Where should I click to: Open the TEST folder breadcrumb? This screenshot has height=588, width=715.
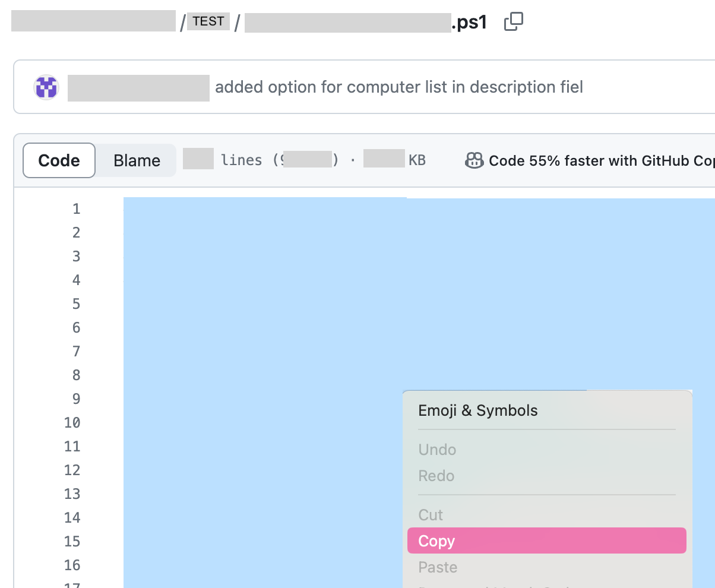208,22
